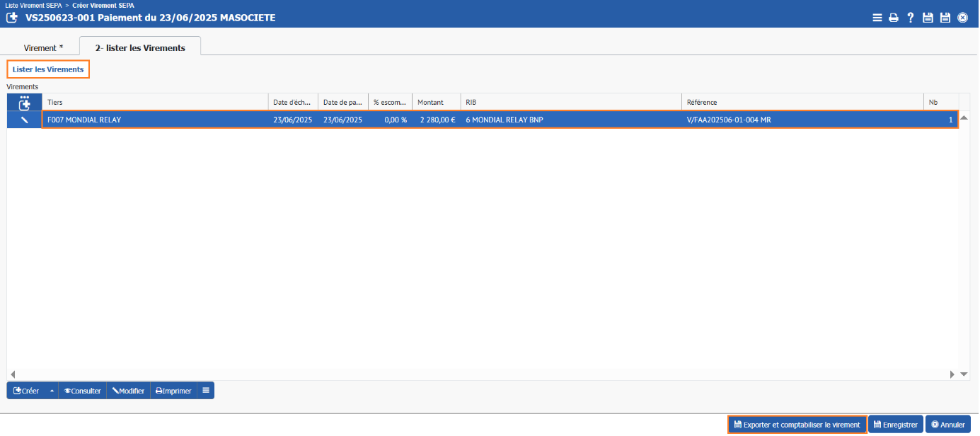Click the add-row icon in grid header
The image size is (980, 436).
click(25, 102)
